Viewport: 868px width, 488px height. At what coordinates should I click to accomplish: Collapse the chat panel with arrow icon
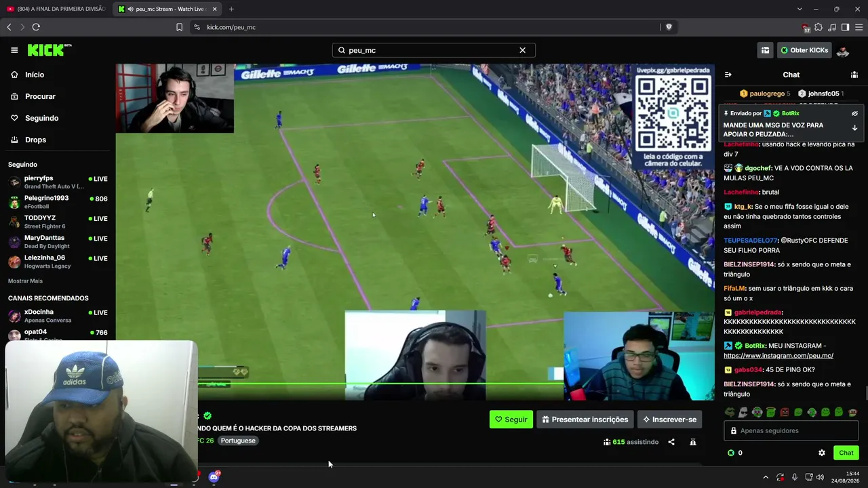(728, 75)
